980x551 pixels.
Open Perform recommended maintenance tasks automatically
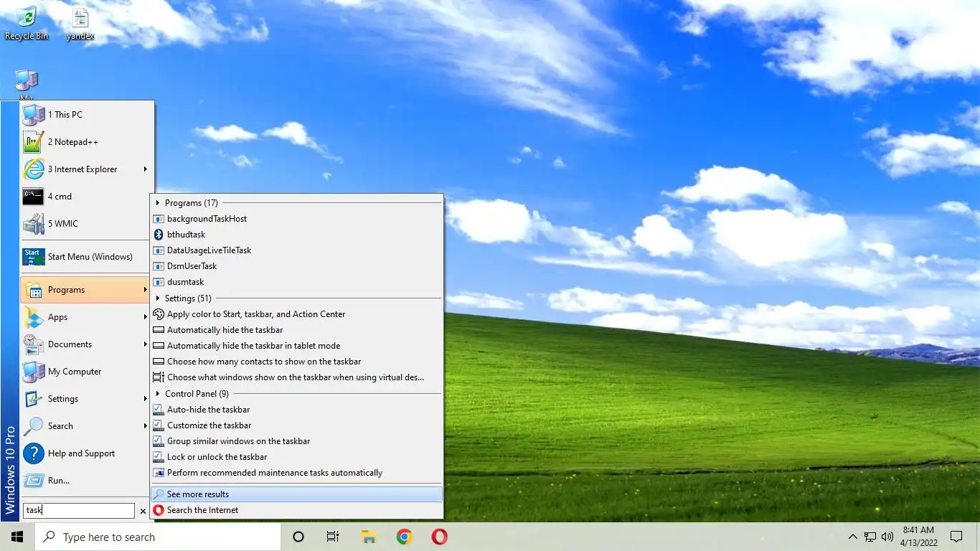tap(297, 473)
